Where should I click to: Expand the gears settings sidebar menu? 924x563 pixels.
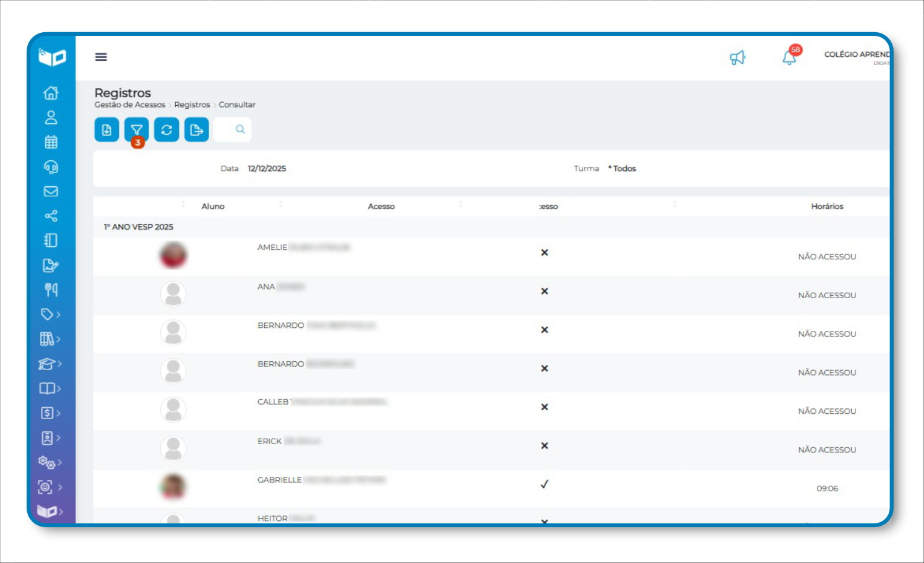[x=50, y=462]
